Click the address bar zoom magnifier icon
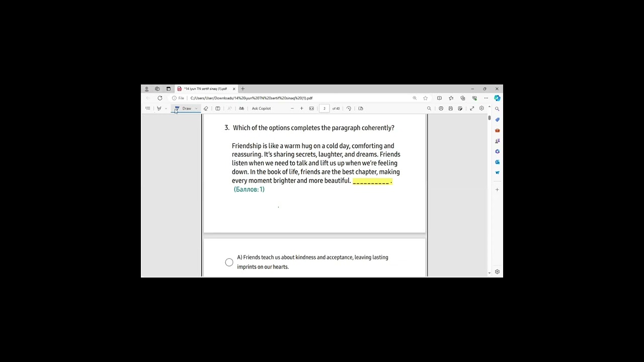The height and width of the screenshot is (362, 644). [415, 98]
